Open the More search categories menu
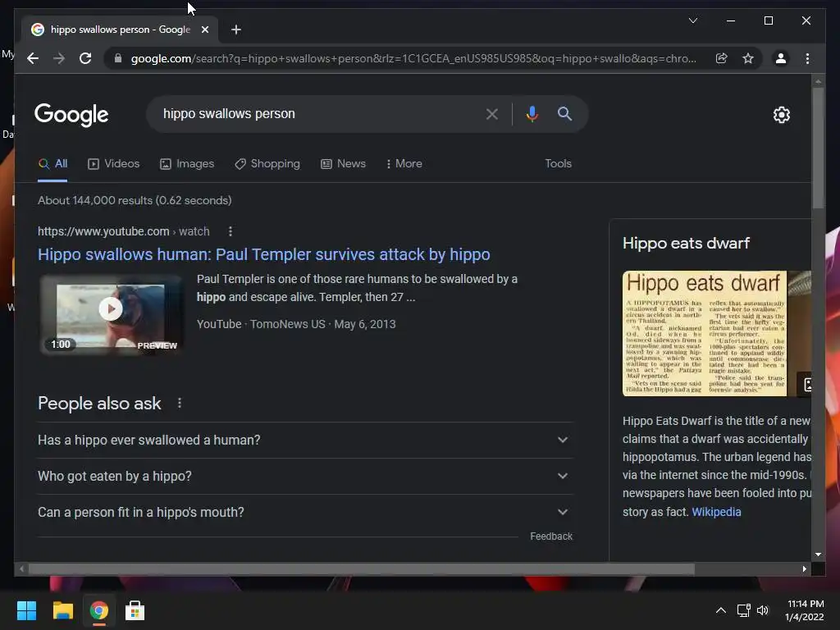This screenshot has height=630, width=840. [404, 164]
